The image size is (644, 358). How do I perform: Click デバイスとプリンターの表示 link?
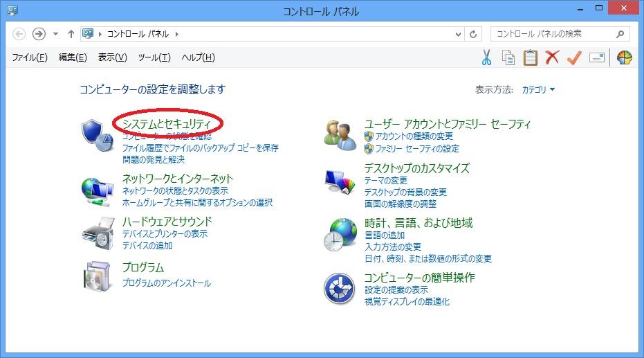coord(165,234)
